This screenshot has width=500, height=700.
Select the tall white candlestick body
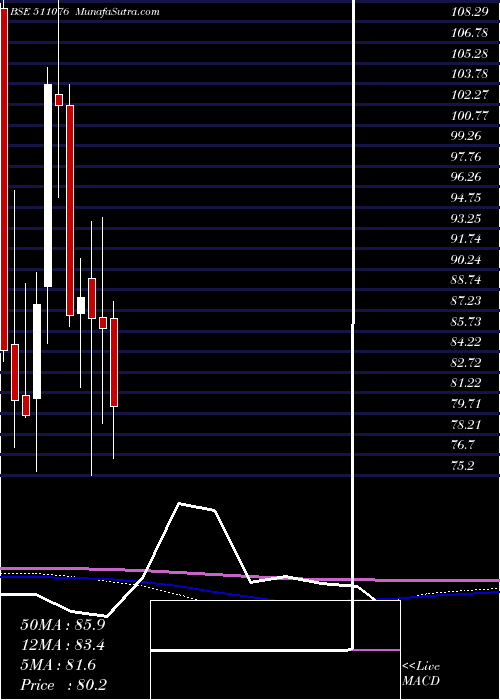point(48,185)
